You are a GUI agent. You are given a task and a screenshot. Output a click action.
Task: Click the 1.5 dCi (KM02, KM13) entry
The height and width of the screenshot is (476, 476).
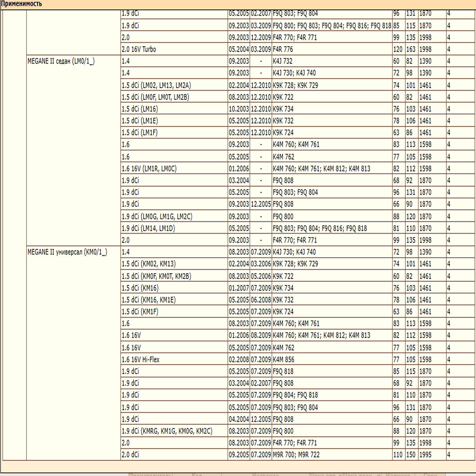click(148, 264)
